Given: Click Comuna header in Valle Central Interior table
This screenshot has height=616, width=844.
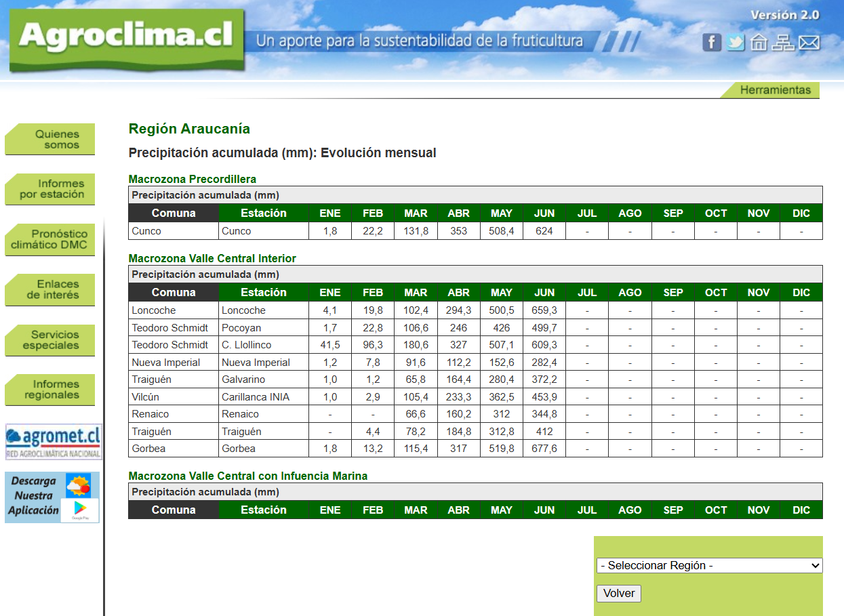Looking at the screenshot, I should click(174, 292).
